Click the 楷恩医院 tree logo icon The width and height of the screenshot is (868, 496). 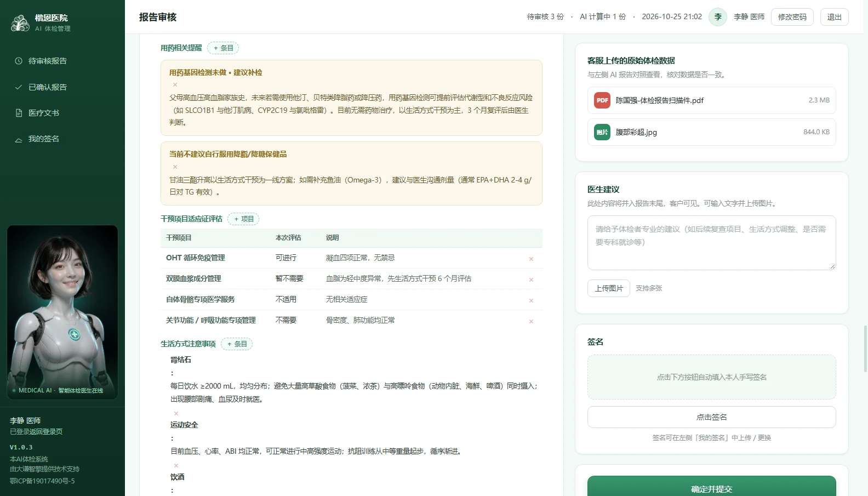click(x=20, y=22)
